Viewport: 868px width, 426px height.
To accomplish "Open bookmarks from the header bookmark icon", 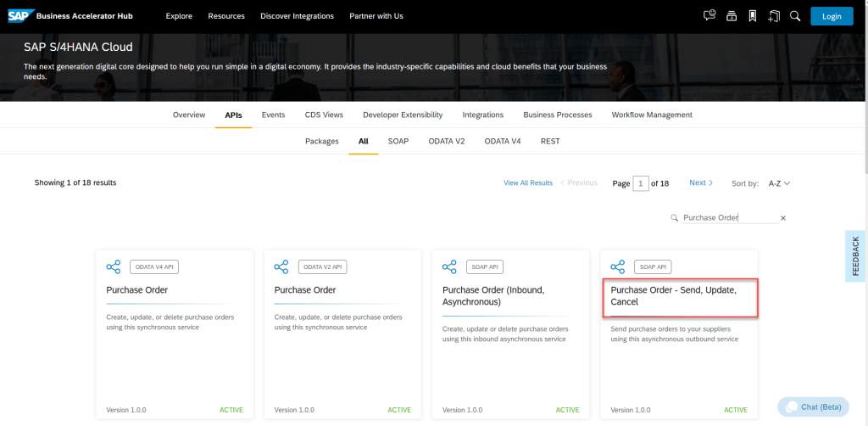I will (x=752, y=16).
